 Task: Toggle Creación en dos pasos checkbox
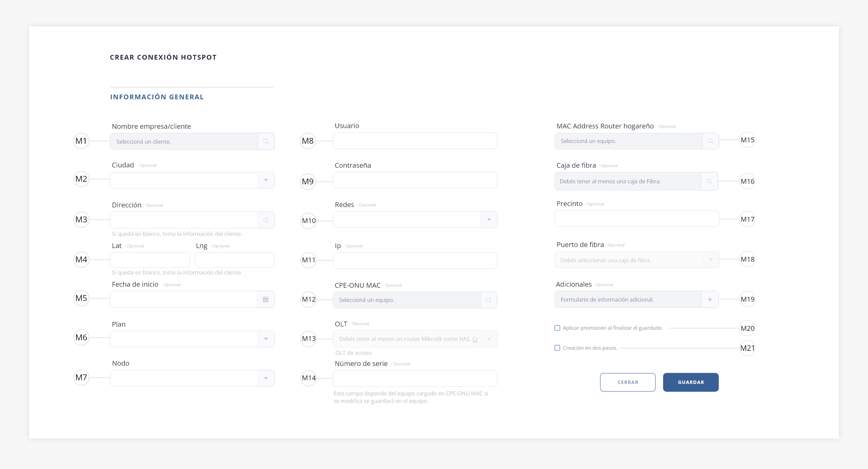tap(557, 348)
